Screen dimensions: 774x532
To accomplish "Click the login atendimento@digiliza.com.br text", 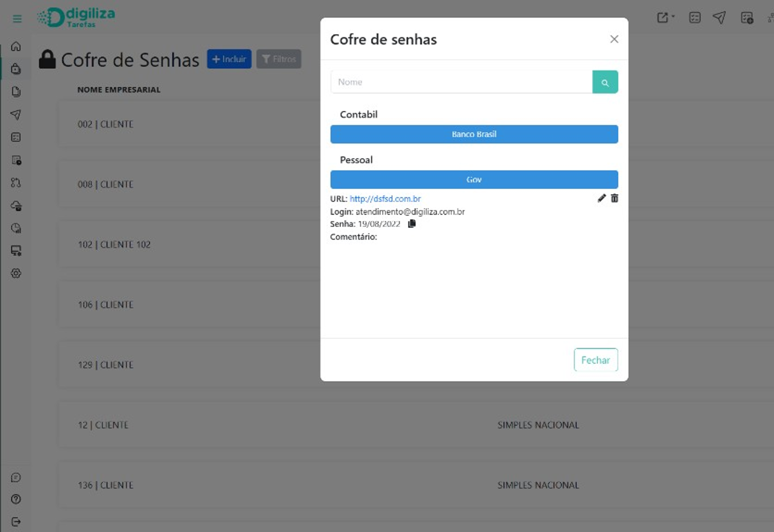I will click(410, 212).
